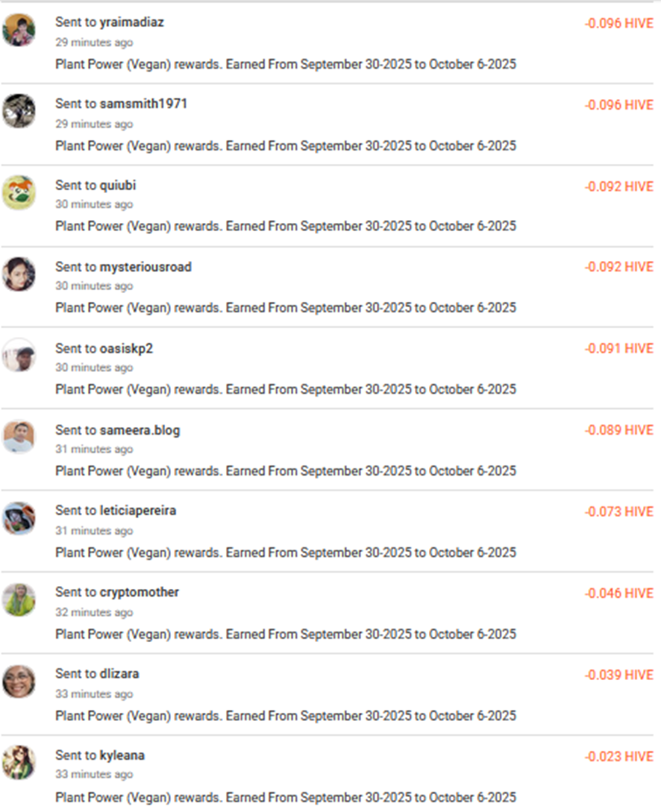
Task: Click mysteriousroad's profile avatar
Action: click(x=19, y=274)
